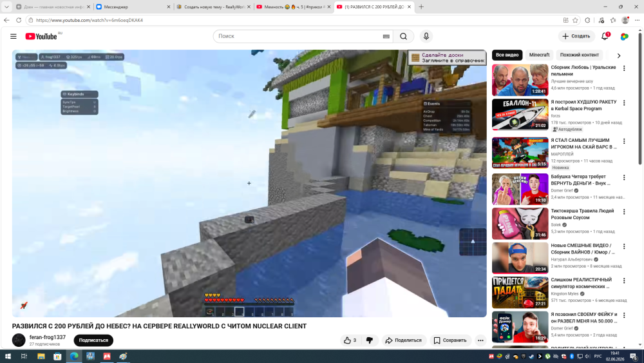Open Я позвонил СВОЕМУ ФЕЙКУ thumbnail

pos(520,327)
